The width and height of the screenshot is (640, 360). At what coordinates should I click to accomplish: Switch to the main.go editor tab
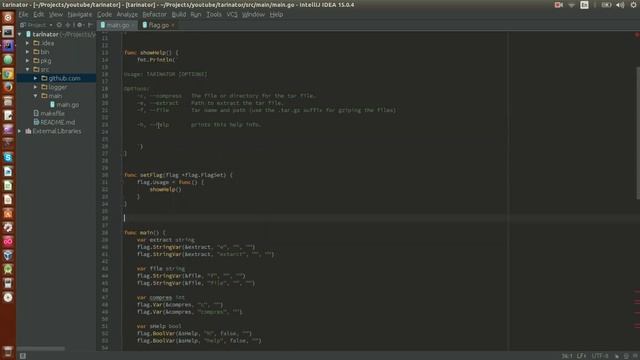118,25
